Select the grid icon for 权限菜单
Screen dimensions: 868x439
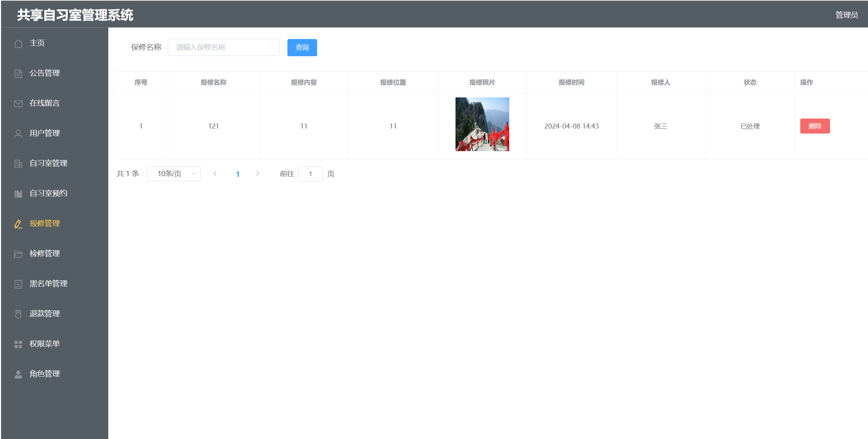(x=18, y=344)
